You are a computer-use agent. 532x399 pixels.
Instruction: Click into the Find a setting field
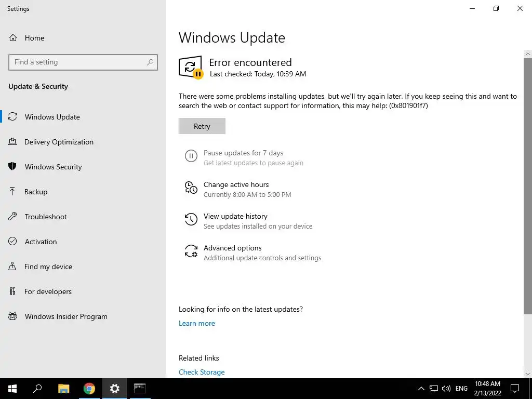[x=83, y=62]
